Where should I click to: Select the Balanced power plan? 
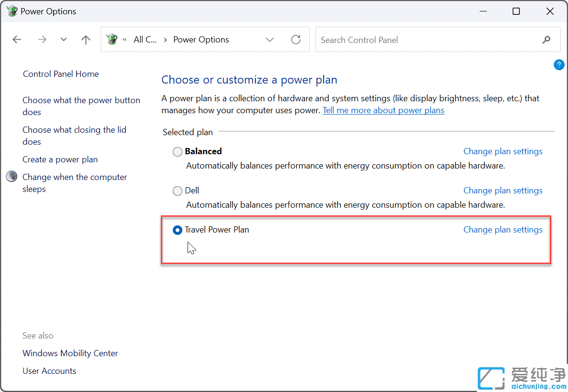tap(178, 152)
